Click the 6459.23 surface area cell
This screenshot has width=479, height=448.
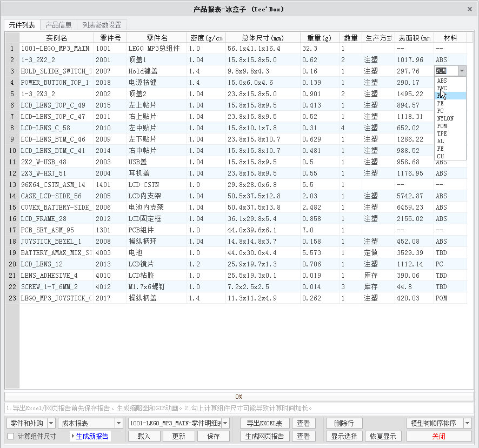[x=414, y=208]
